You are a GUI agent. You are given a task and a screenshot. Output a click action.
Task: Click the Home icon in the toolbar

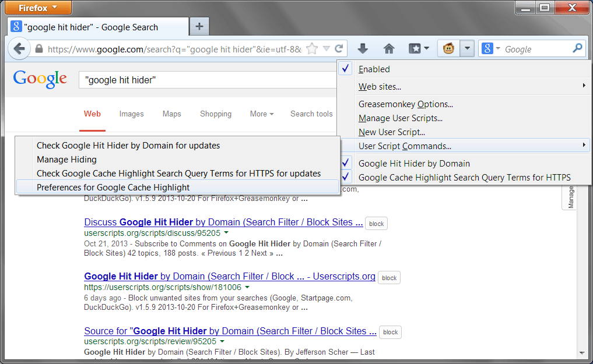point(389,48)
